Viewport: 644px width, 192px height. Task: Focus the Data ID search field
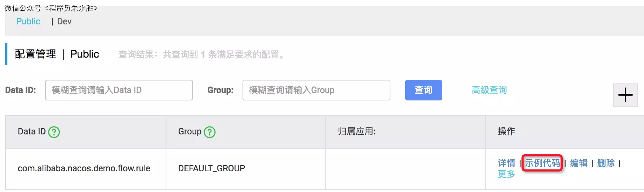[119, 90]
